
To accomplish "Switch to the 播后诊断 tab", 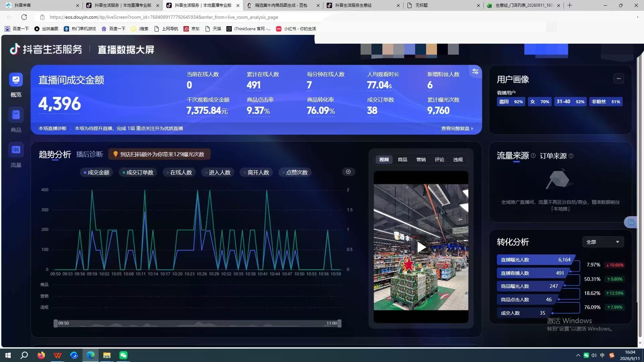I will (x=89, y=154).
